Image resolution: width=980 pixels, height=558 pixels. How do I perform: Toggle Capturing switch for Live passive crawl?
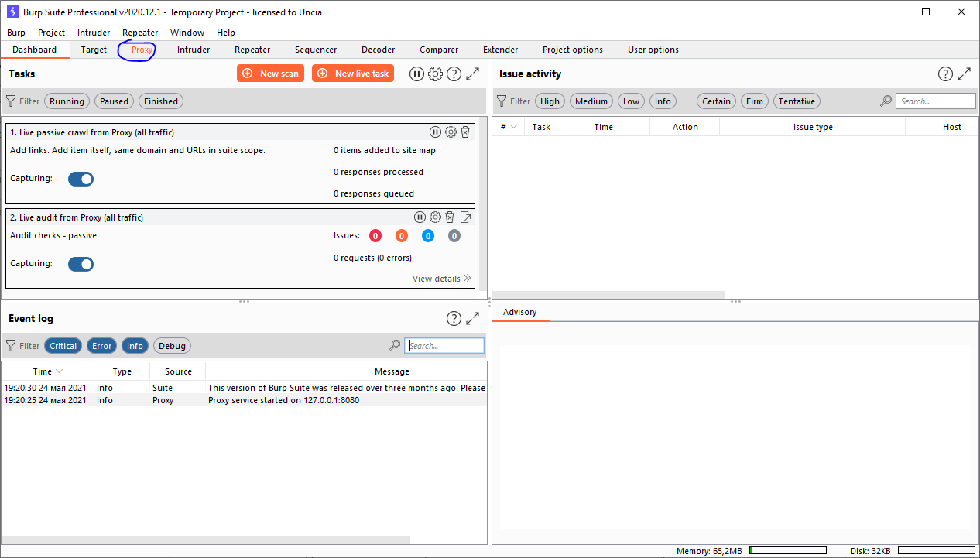(81, 179)
